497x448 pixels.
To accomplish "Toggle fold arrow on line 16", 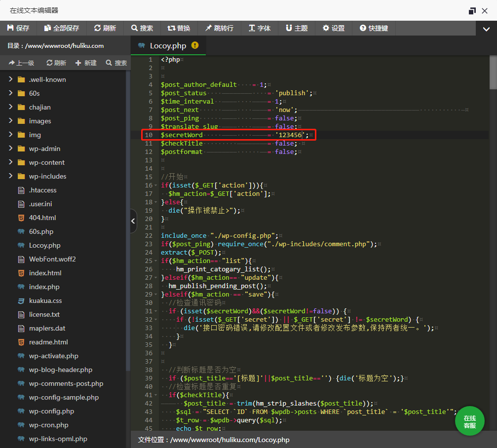I will click(156, 186).
